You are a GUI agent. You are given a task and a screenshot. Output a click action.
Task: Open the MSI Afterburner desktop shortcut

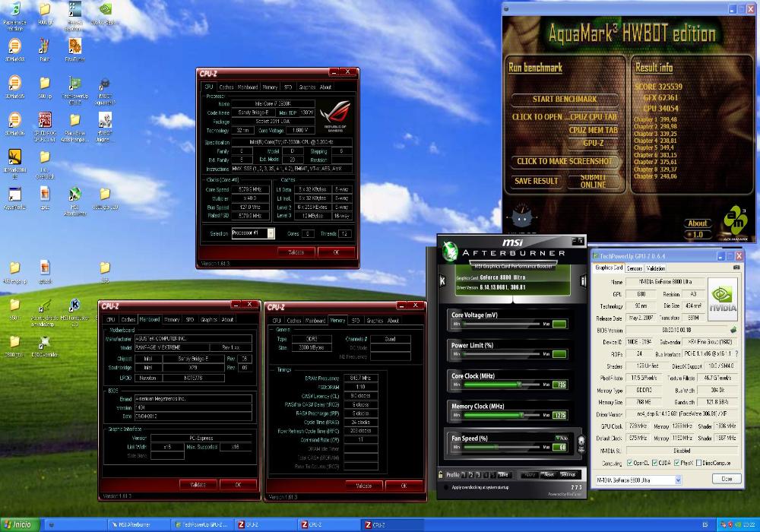pos(74,201)
